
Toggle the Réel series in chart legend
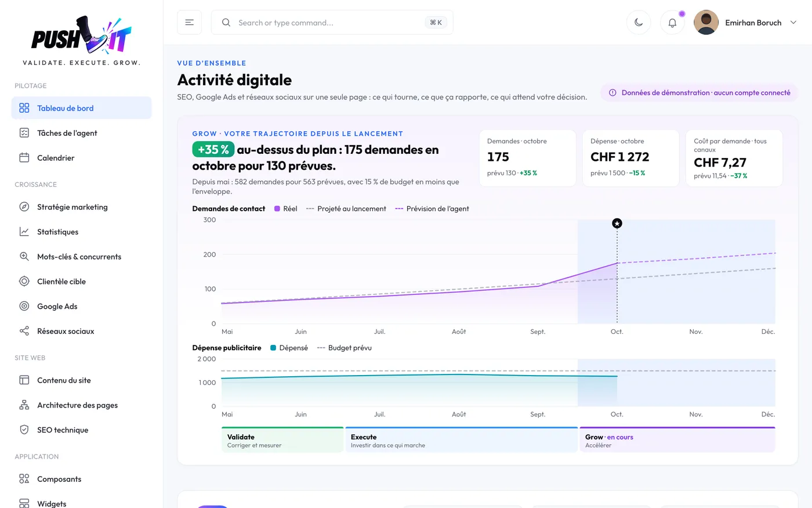click(x=285, y=209)
